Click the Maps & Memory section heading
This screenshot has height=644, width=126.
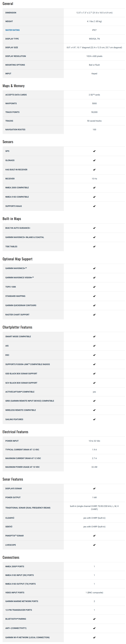point(14,86)
